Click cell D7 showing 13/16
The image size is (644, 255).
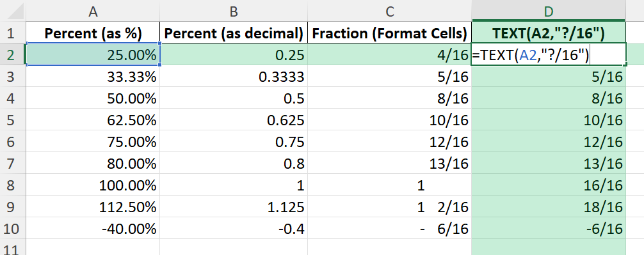pos(549,163)
